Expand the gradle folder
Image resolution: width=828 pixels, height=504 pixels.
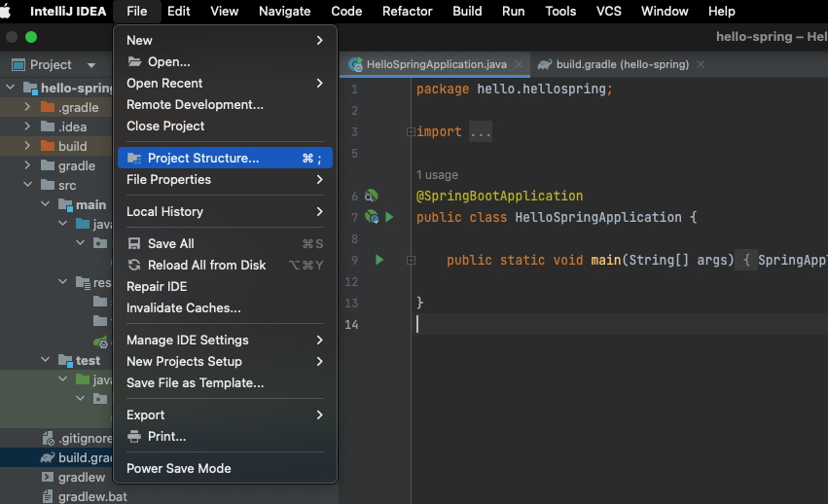(x=27, y=165)
